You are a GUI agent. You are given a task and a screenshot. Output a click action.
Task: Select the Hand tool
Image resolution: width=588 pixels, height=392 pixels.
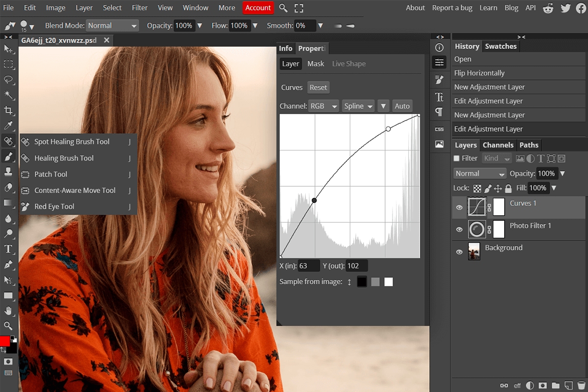(x=8, y=311)
